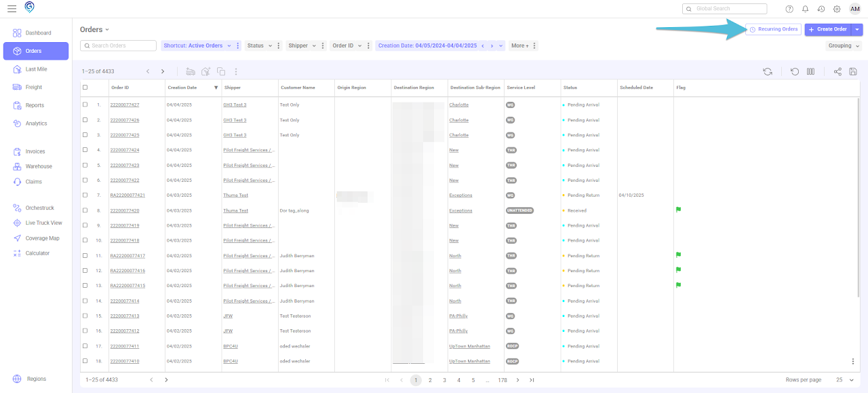Open Status filter options dots
Screen dimensions: 868x393
point(279,45)
